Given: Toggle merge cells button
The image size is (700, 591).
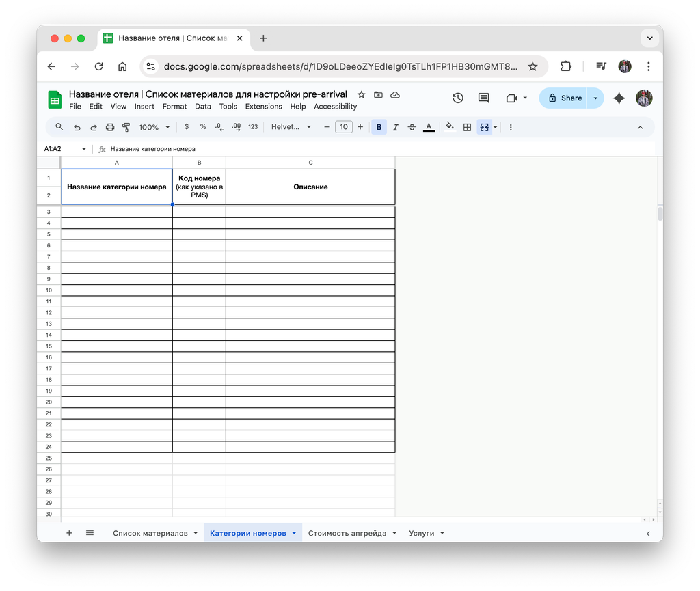Looking at the screenshot, I should [x=485, y=128].
